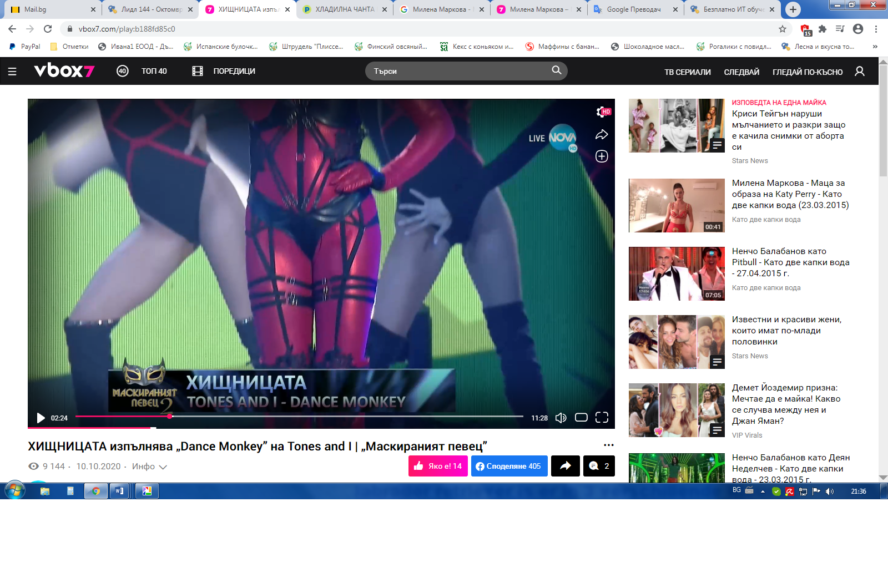
Task: Click the Facebook Споделяне 405 button
Action: (509, 466)
